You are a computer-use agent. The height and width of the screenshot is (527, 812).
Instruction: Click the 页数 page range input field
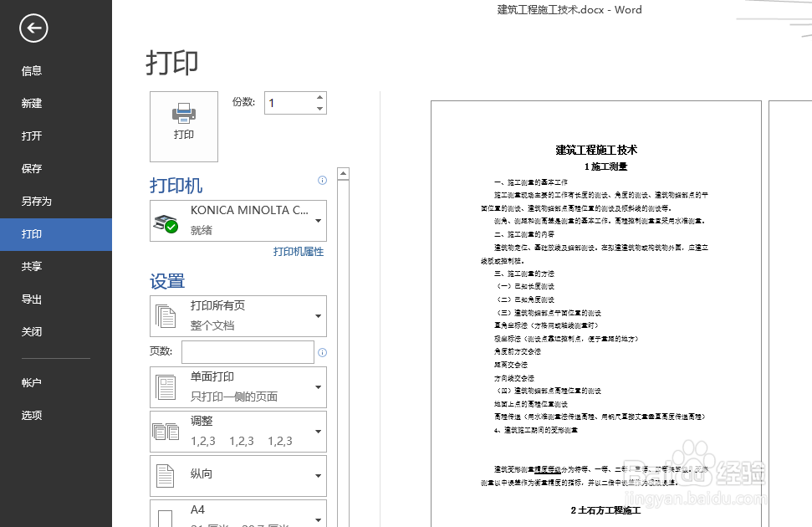(248, 352)
